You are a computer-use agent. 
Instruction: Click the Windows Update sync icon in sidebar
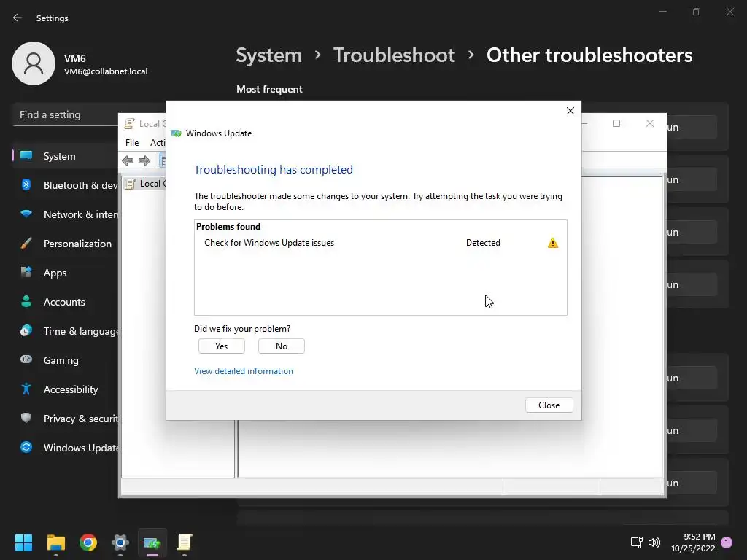tap(26, 447)
